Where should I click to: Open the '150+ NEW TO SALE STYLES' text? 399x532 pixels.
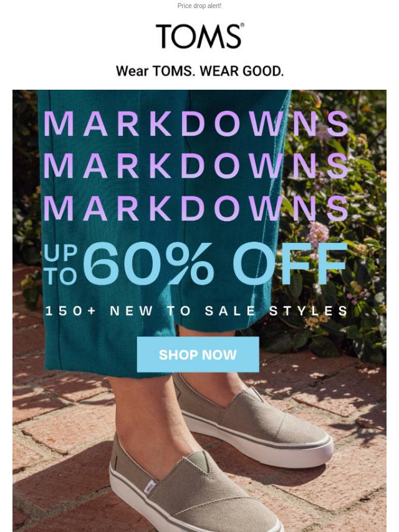coord(196,311)
